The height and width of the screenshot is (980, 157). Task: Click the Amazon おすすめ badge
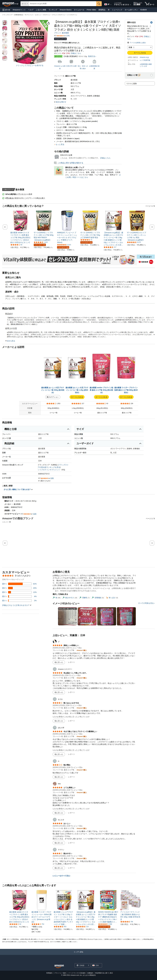pos(60,39)
